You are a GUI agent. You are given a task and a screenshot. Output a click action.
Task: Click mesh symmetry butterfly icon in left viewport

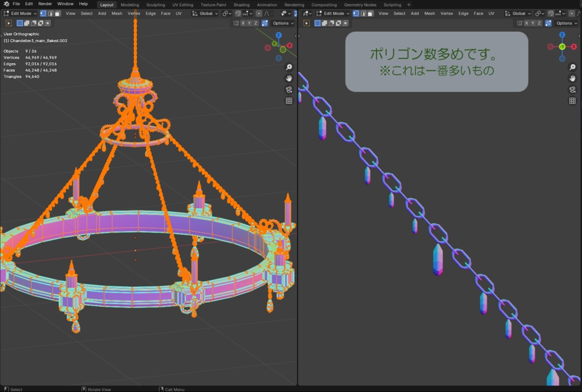[236, 23]
